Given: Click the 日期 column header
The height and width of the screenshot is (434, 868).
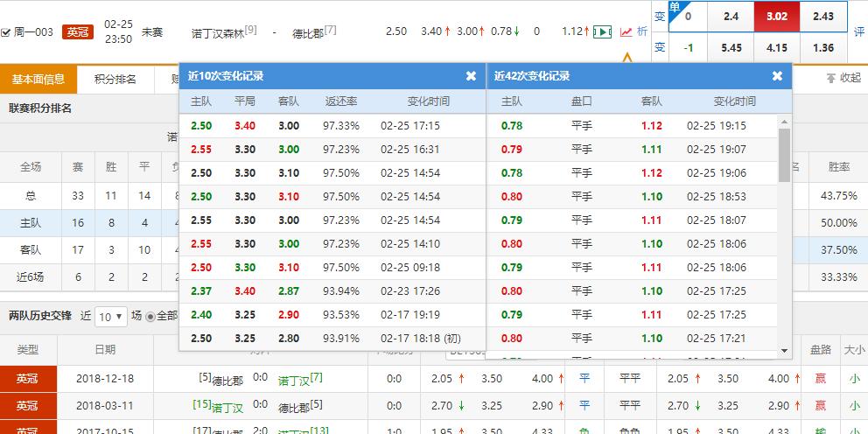Looking at the screenshot, I should (105, 350).
